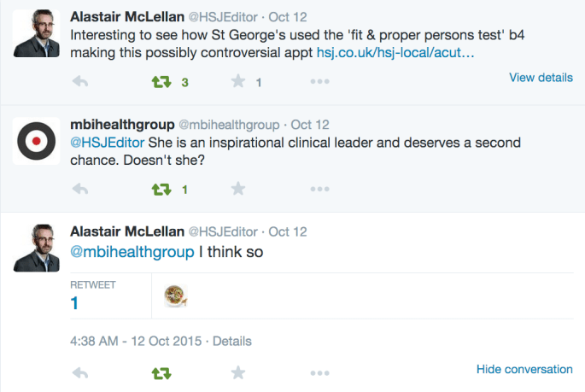The width and height of the screenshot is (585, 392).
Task: Open the Details link beside the timestamp
Action: [232, 341]
